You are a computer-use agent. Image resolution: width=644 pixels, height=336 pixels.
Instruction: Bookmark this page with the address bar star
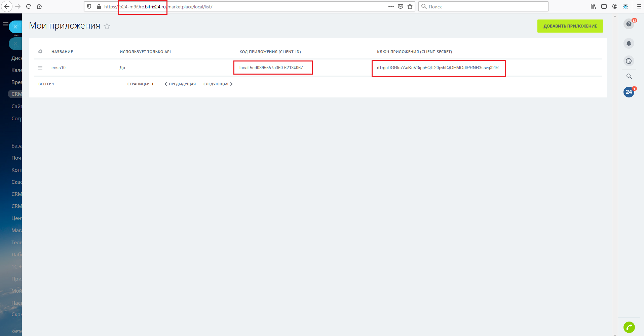[410, 6]
